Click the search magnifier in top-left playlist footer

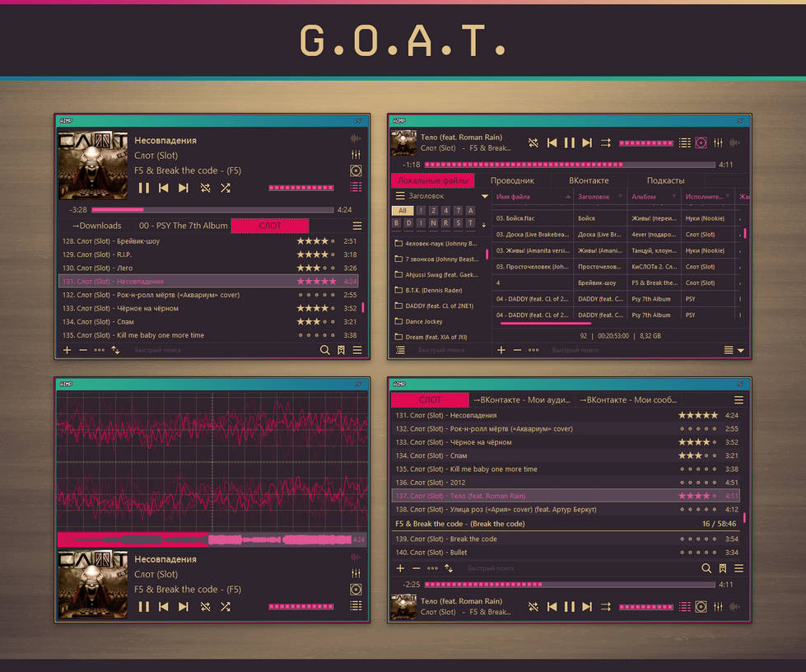pyautogui.click(x=325, y=350)
